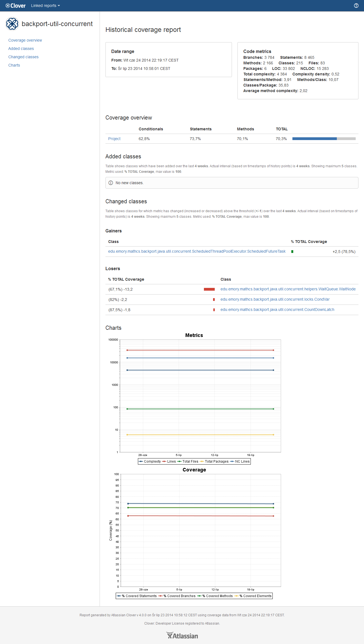The width and height of the screenshot is (364, 644).
Task: Click green gain bar for ScheduledFutureTask
Action: tap(292, 252)
